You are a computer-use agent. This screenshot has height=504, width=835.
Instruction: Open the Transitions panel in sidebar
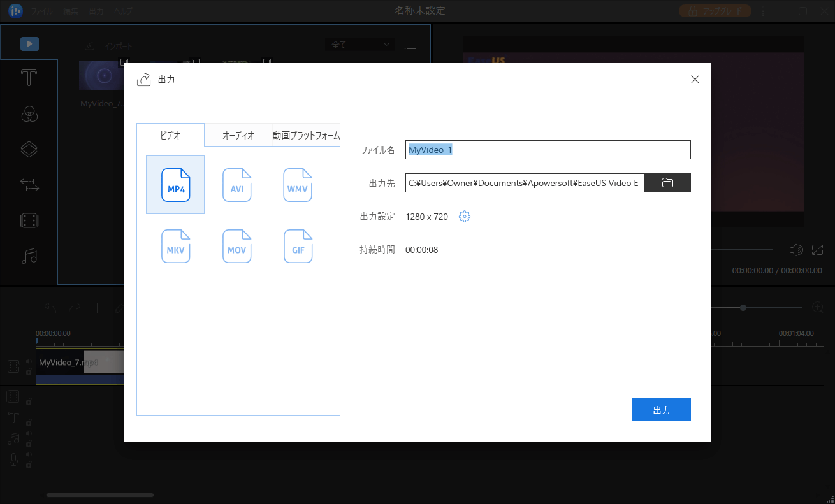pos(29,185)
